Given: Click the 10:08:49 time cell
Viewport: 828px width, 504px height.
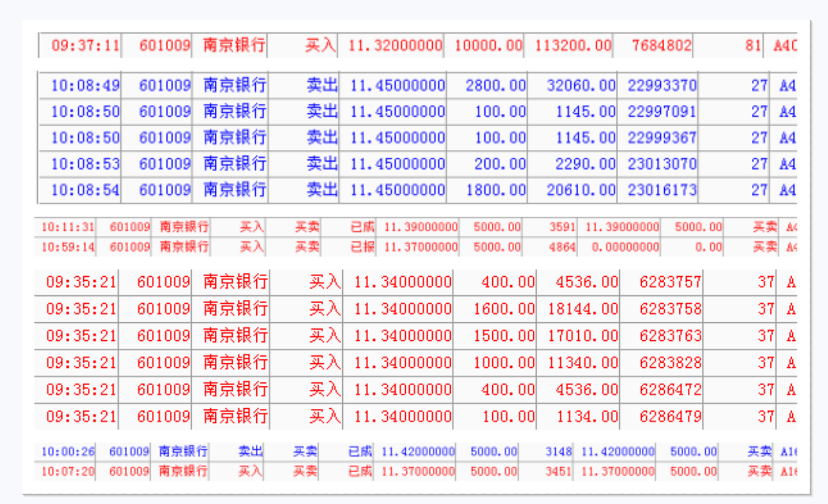Looking at the screenshot, I should 85,85.
